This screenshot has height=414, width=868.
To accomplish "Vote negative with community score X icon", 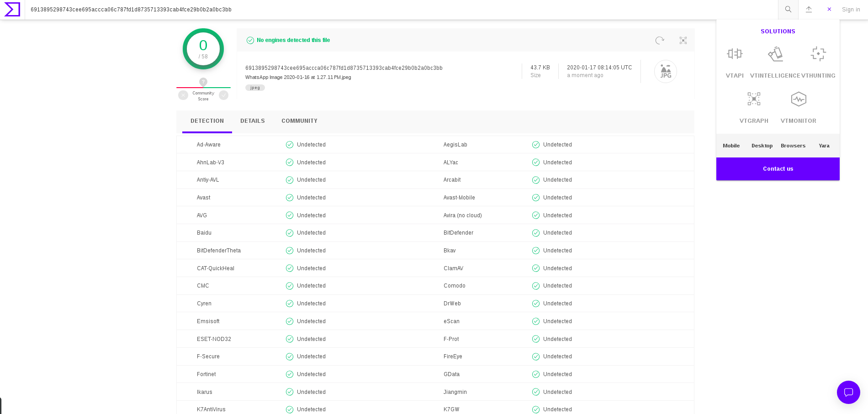I will tap(183, 95).
